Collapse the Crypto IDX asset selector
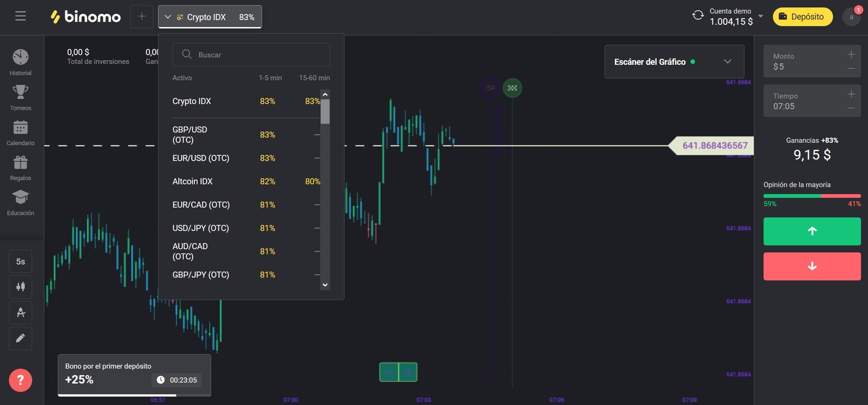Viewport: 868px width, 405px height. (x=210, y=17)
